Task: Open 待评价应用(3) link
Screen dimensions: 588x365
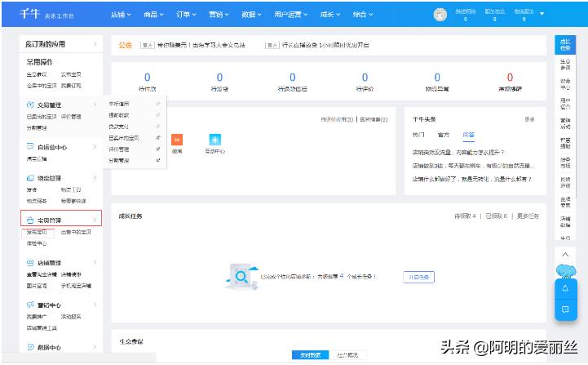Action: point(337,119)
